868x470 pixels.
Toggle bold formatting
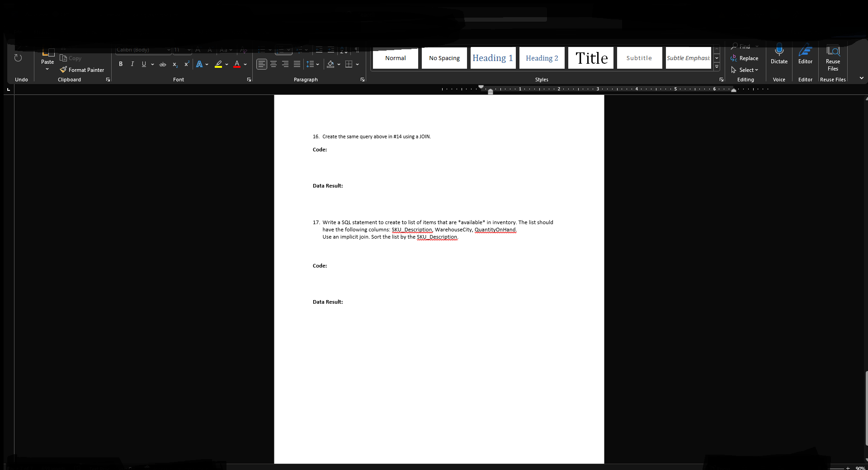click(x=121, y=64)
